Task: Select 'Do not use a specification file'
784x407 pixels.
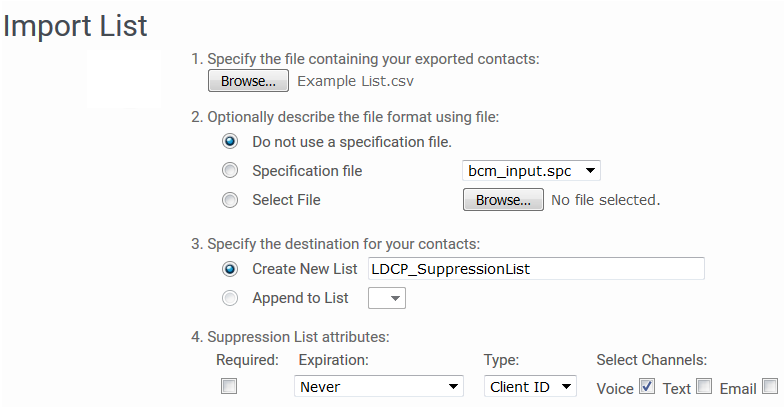Action: [230, 142]
